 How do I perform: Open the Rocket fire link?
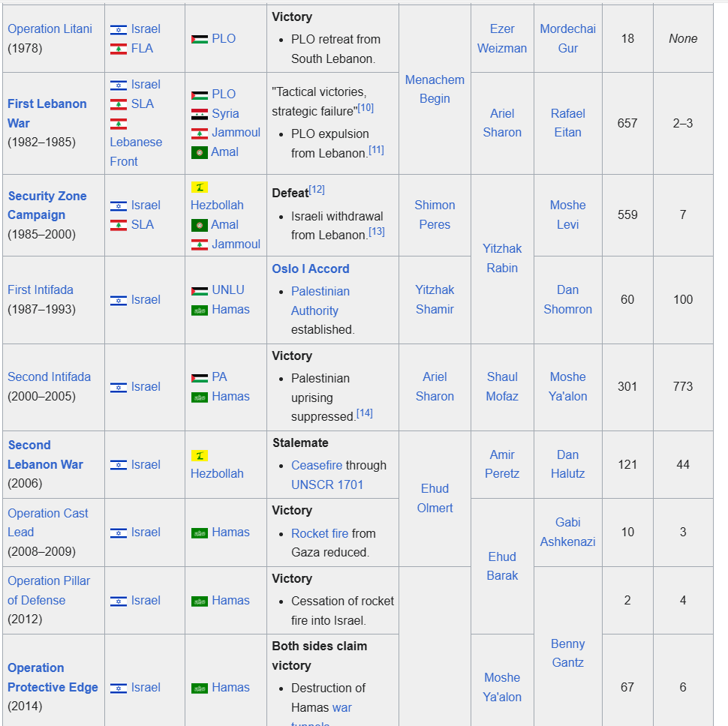320,533
